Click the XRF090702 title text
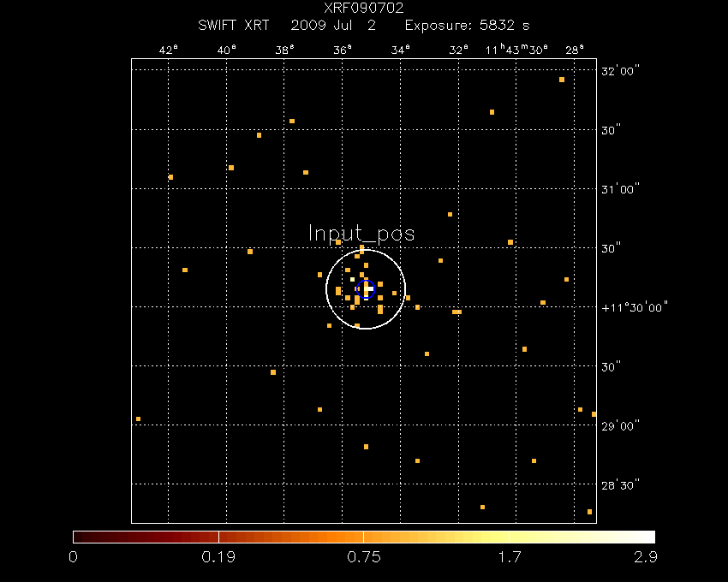Screen dimensions: 728x582 pos(363,8)
